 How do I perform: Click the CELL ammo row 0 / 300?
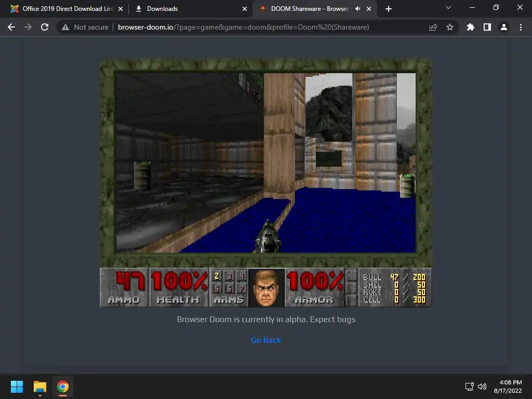394,299
